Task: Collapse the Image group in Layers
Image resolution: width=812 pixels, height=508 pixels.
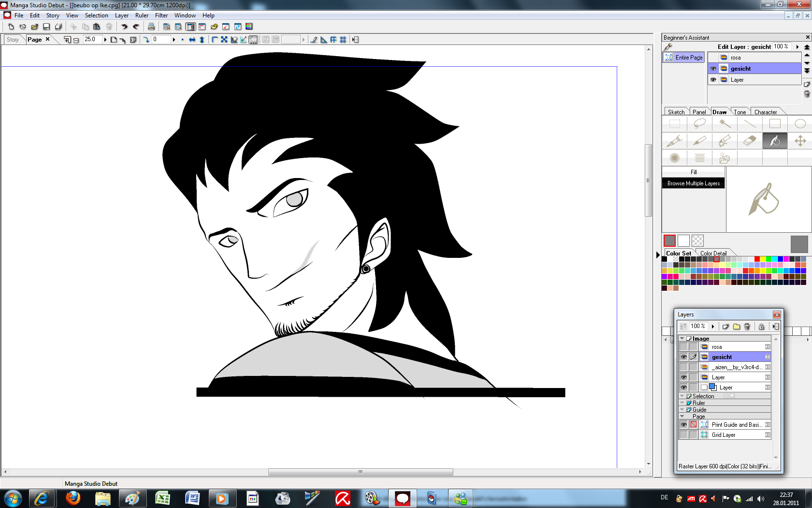Action: point(682,339)
